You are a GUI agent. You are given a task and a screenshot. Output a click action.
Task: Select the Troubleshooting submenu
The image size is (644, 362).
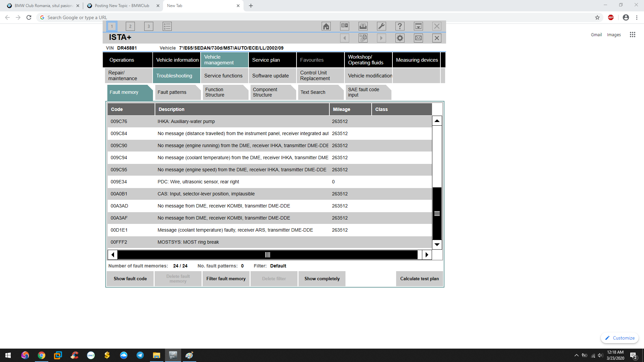click(x=177, y=76)
